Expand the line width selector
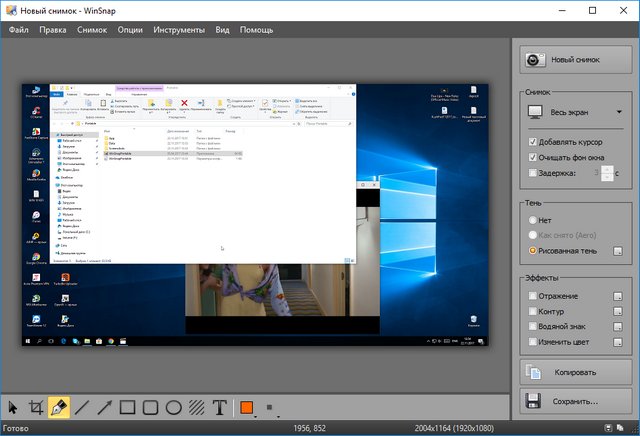Viewport: 640px width, 436px height. coord(270,408)
